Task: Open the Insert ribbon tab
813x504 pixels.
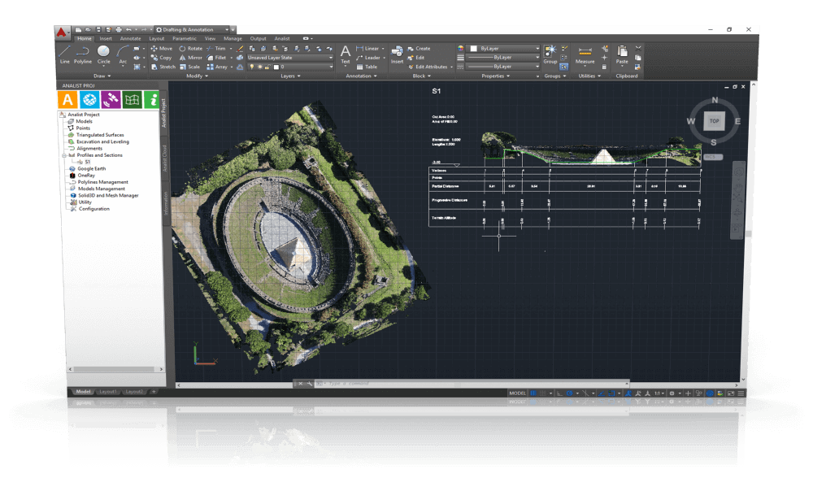Action: coord(106,38)
